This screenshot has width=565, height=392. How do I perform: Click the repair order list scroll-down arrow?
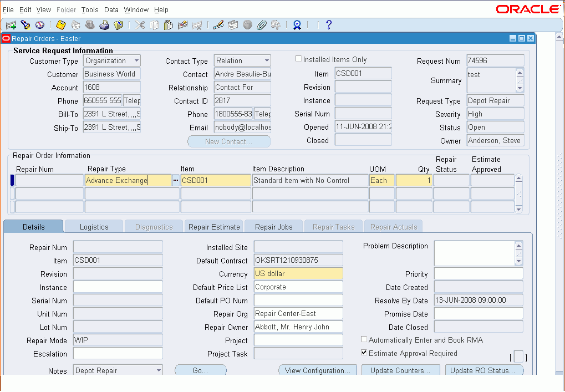coord(518,210)
